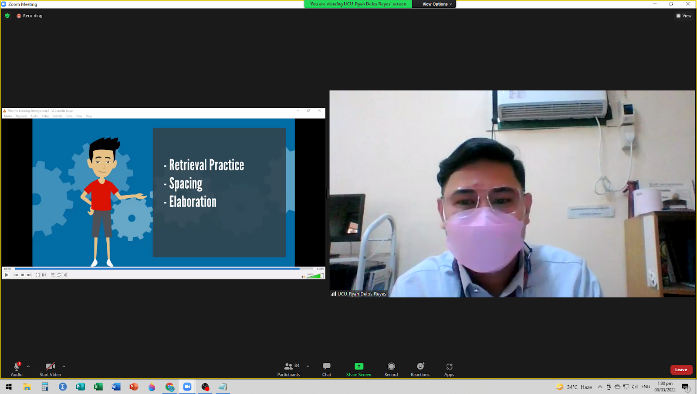Switch to Zoom taskbar icon
Viewport: 697px width, 394px height.
click(187, 387)
